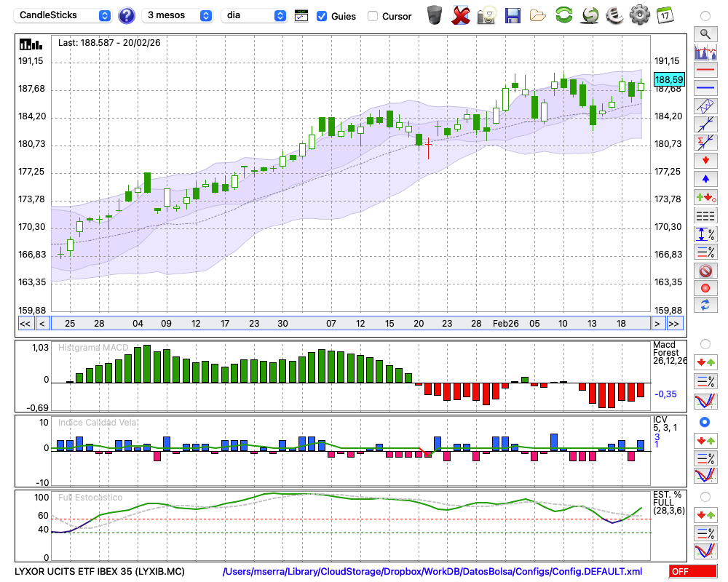The width and height of the screenshot is (728, 582).
Task: Toggle the red OFF button
Action: pyautogui.click(x=693, y=572)
